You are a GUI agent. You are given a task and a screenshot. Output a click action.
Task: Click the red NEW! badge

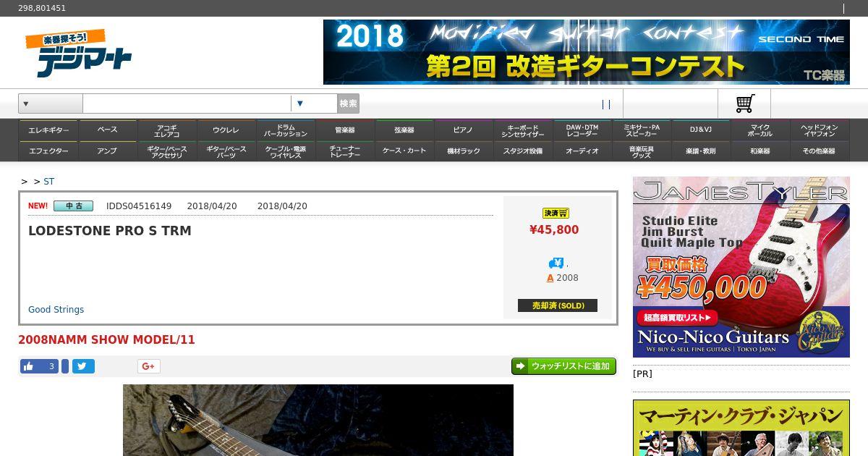pos(38,206)
